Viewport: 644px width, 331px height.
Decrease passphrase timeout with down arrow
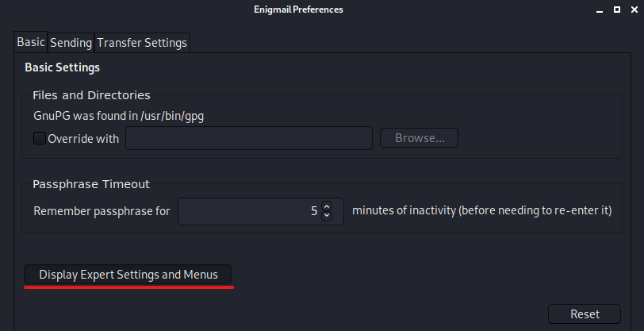pos(326,216)
